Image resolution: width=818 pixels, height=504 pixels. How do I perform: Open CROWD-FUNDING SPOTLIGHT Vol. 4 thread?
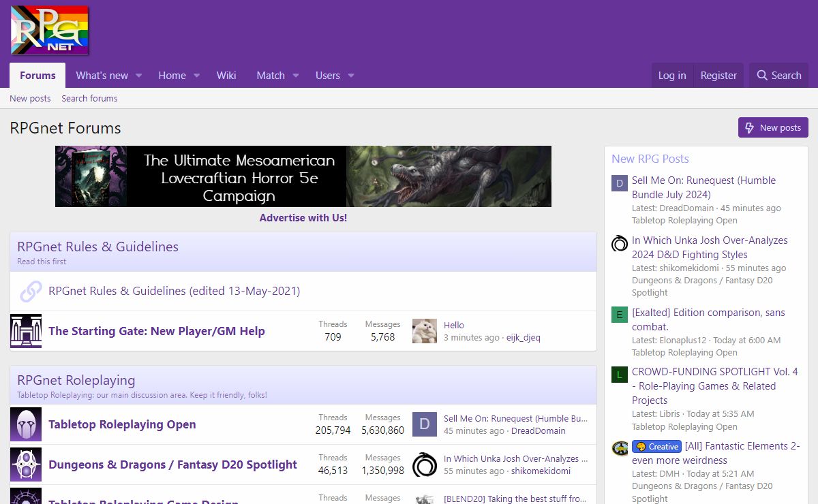coord(715,385)
